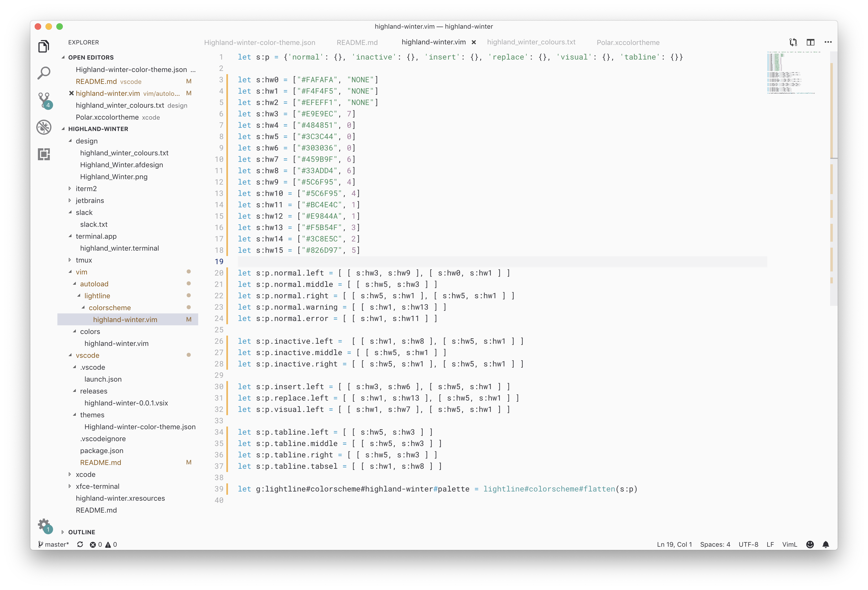Split the editor to the right
Image resolution: width=868 pixels, height=590 pixels.
click(811, 42)
